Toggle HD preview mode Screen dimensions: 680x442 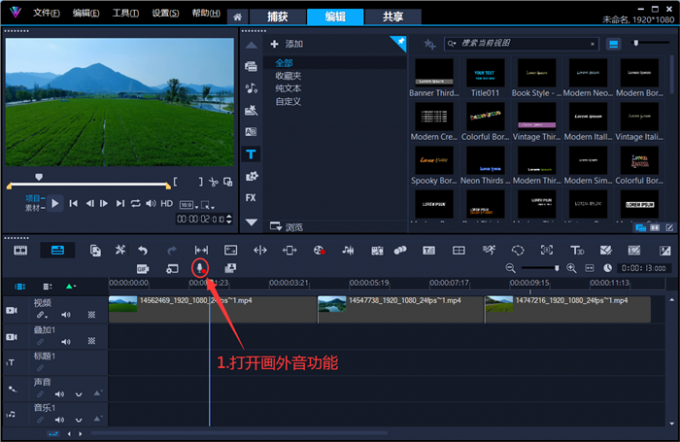[x=166, y=203]
